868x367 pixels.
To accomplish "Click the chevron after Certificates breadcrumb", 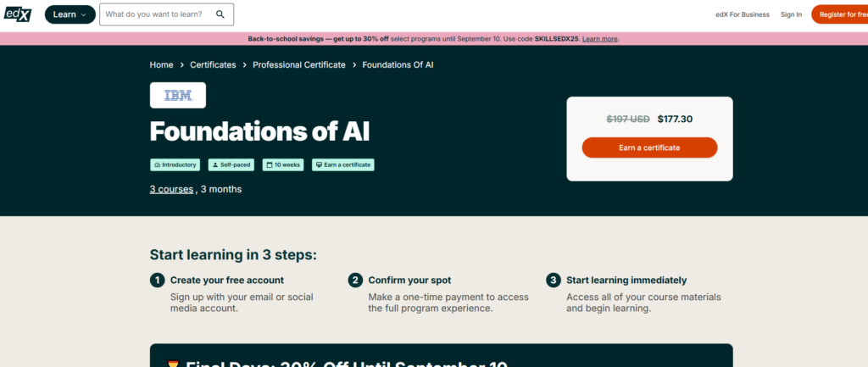I will pos(245,64).
